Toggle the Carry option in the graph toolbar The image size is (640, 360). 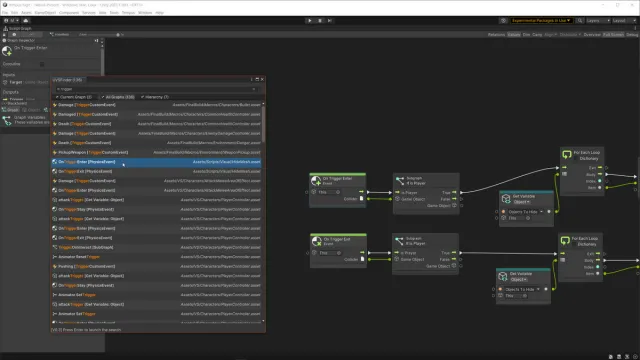(x=537, y=35)
